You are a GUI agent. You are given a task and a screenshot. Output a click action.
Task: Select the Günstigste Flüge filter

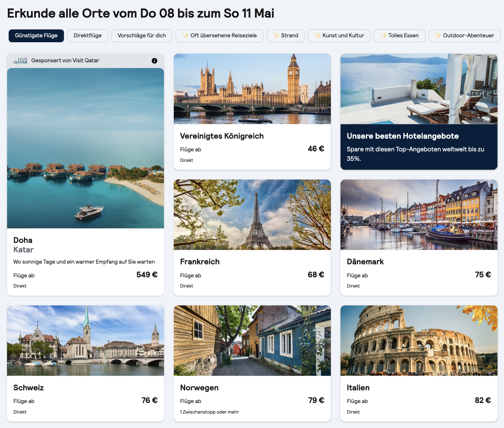(x=36, y=36)
